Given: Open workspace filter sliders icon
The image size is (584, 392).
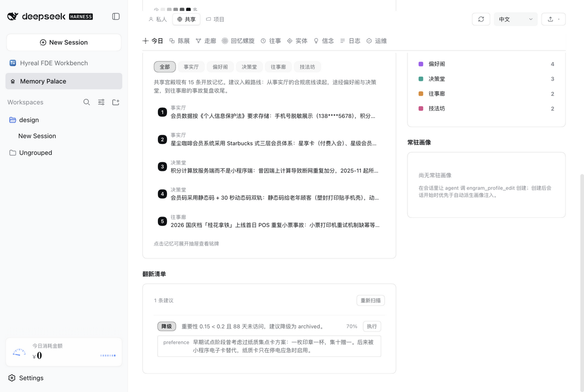Looking at the screenshot, I should tap(101, 102).
